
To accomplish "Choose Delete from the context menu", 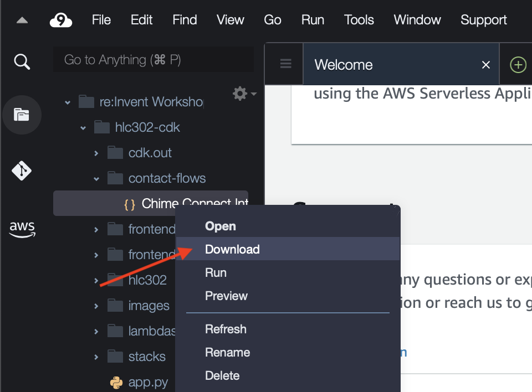I will pyautogui.click(x=288, y=375).
